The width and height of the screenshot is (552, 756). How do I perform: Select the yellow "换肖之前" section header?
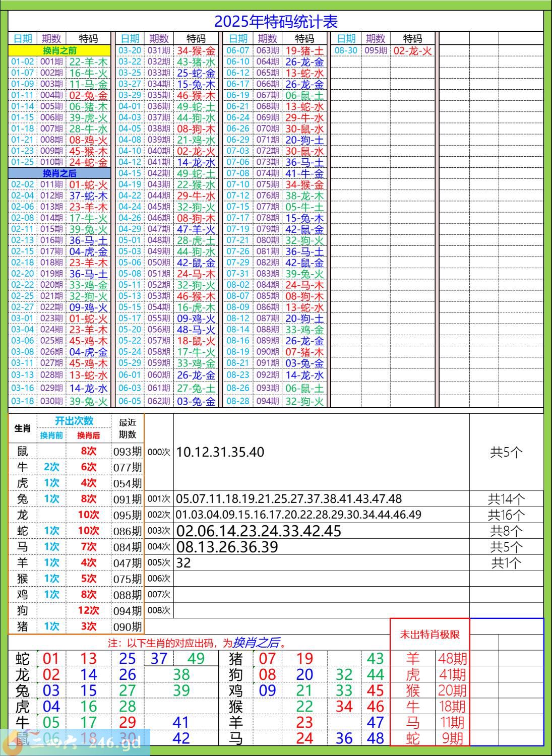tap(59, 50)
